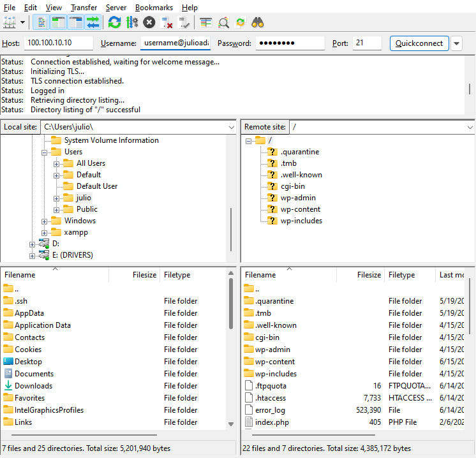Sort local files by Filename header
The height and width of the screenshot is (458, 476).
click(x=55, y=275)
